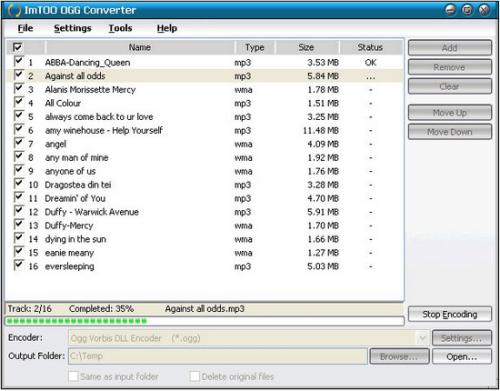Sort by the Name column header
500x391 pixels.
(140, 47)
